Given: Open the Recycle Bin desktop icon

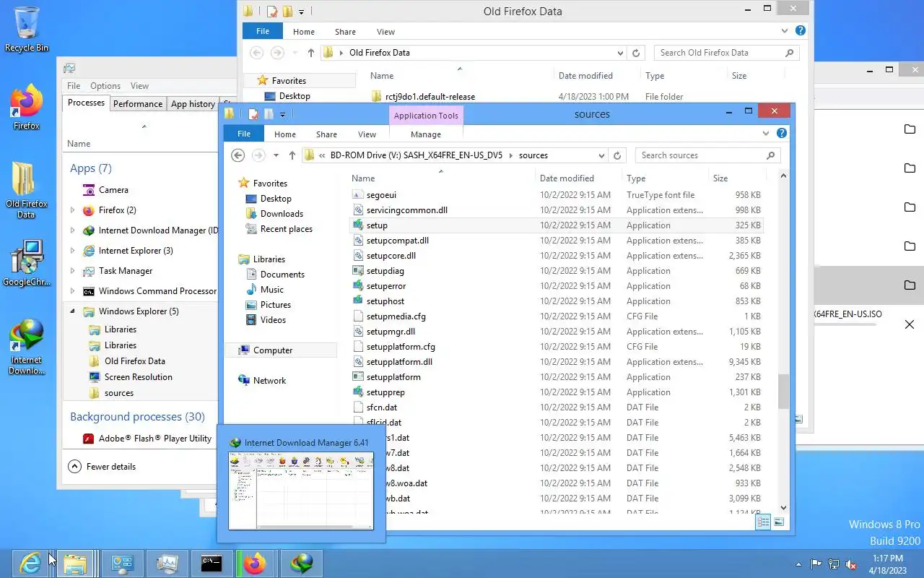Looking at the screenshot, I should click(27, 29).
